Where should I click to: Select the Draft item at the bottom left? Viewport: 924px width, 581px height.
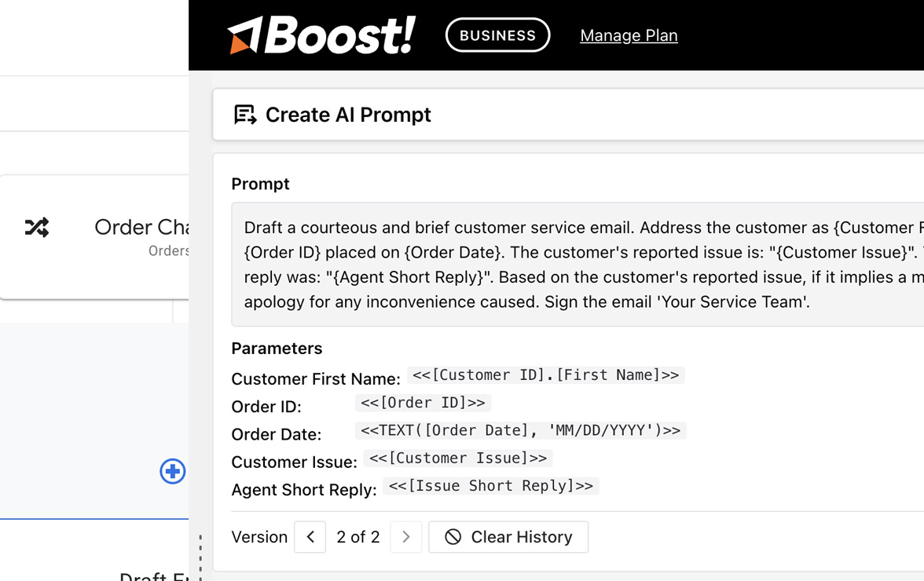[x=154, y=576]
